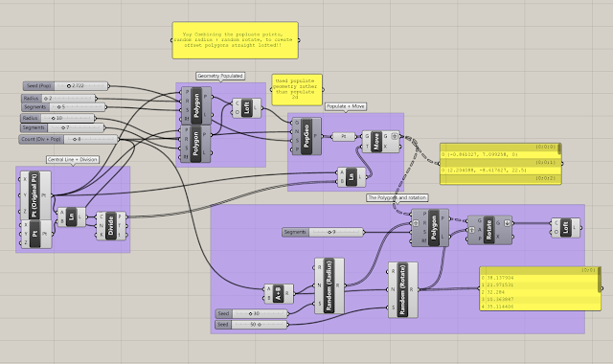Select the Pt parameter between PopGeo and Move
The width and height of the screenshot is (613, 364).
(x=344, y=136)
